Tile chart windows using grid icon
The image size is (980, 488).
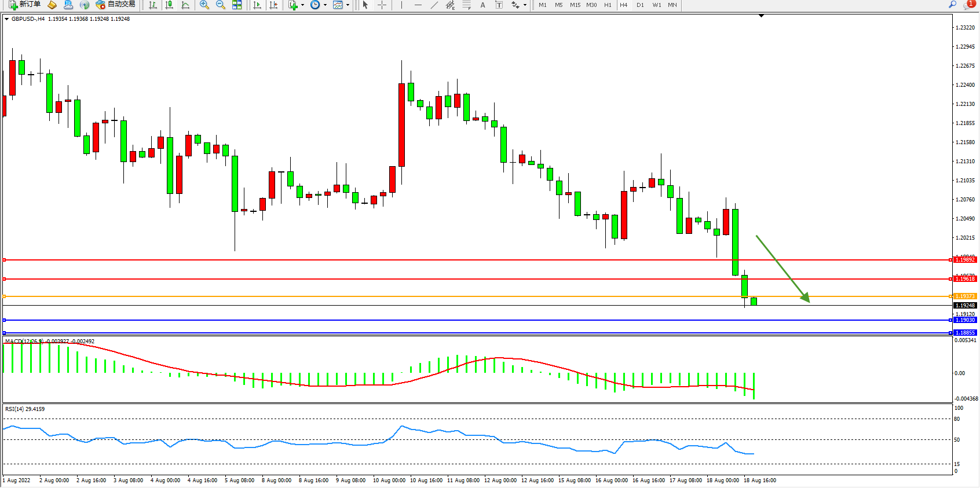(237, 5)
